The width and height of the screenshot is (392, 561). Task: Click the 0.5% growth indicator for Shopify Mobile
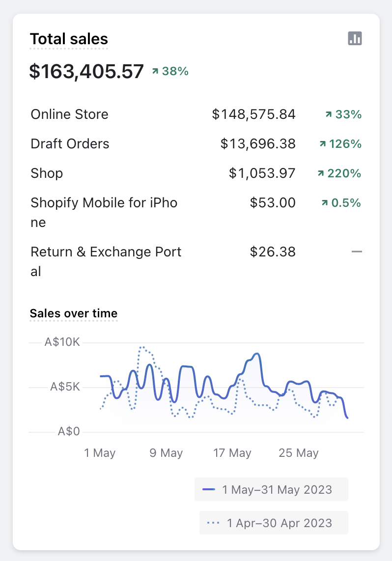(x=341, y=203)
